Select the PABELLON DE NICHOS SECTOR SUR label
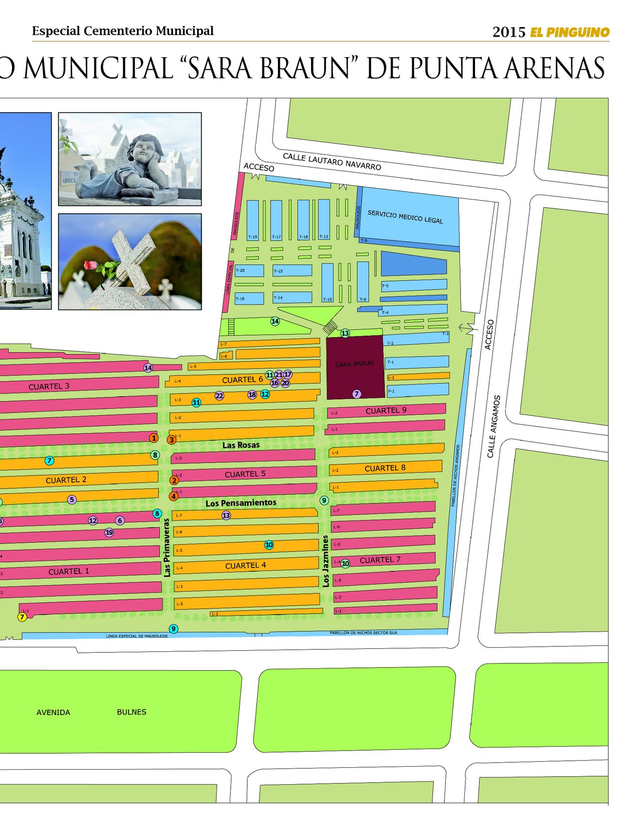The width and height of the screenshot is (642, 840). coord(363,633)
